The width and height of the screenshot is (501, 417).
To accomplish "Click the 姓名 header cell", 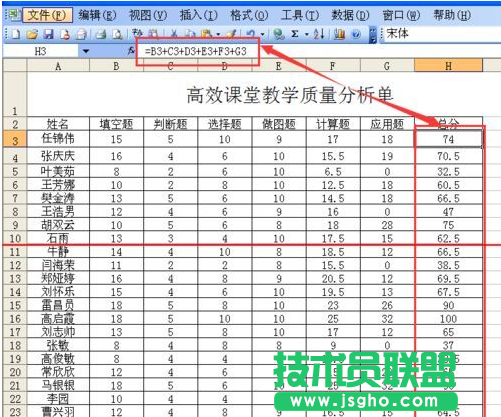I will [58, 124].
